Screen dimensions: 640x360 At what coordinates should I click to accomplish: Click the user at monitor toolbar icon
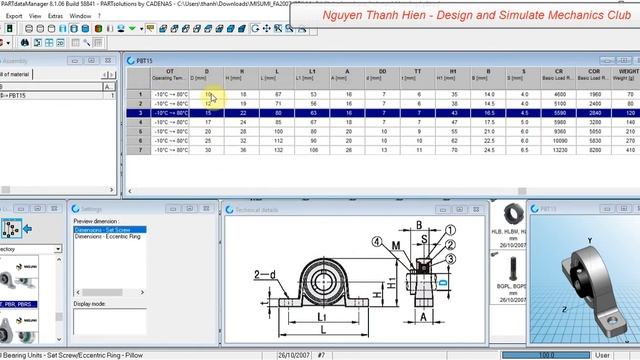[x=121, y=29]
